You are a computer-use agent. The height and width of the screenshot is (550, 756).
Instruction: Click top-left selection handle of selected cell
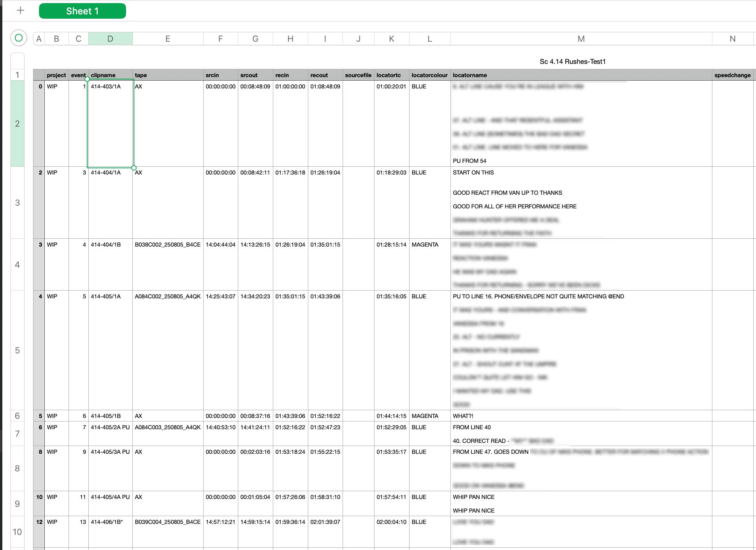(x=87, y=79)
